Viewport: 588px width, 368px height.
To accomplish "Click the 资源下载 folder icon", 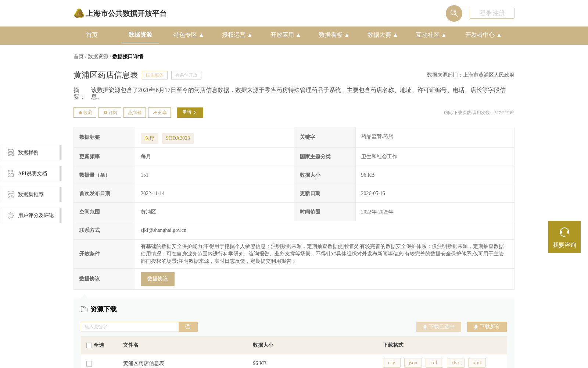I will coord(84,309).
